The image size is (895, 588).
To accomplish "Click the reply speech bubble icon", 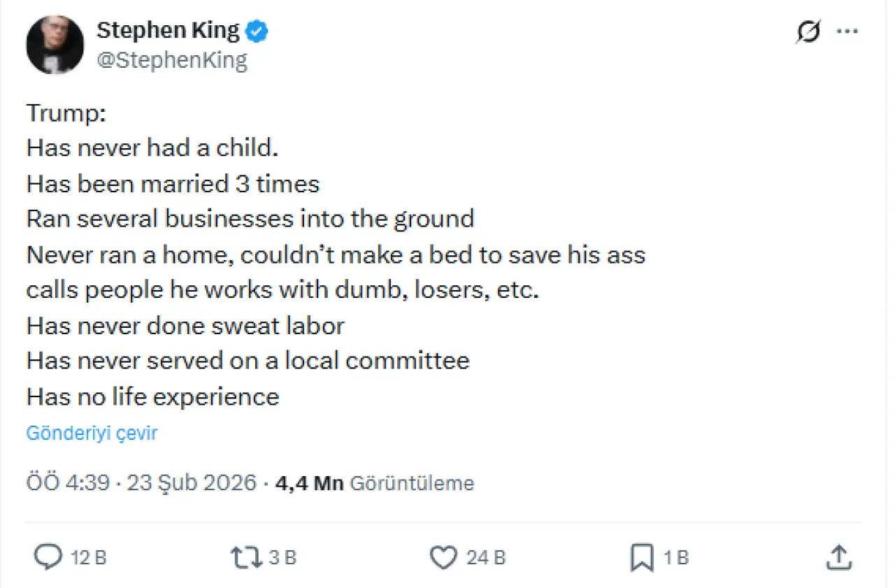I will click(x=48, y=557).
